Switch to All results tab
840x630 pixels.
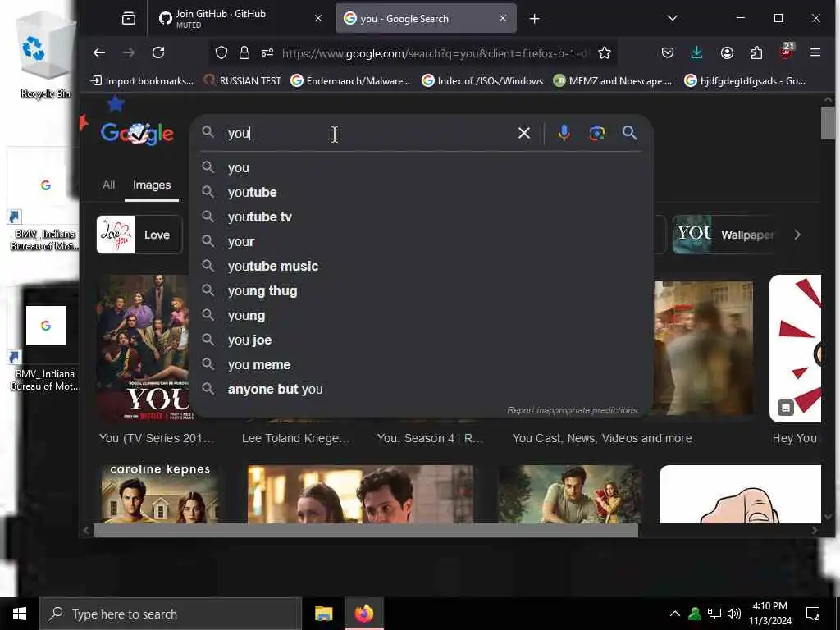109,185
